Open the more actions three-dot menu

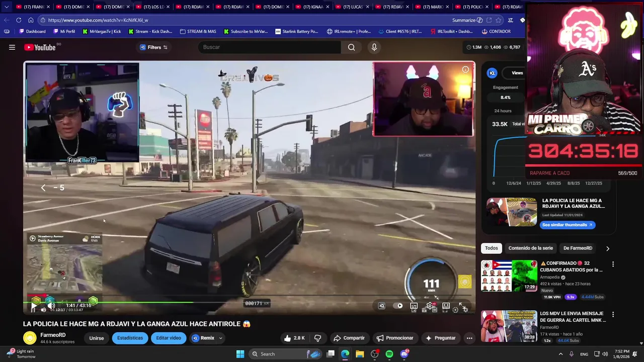[469, 338]
